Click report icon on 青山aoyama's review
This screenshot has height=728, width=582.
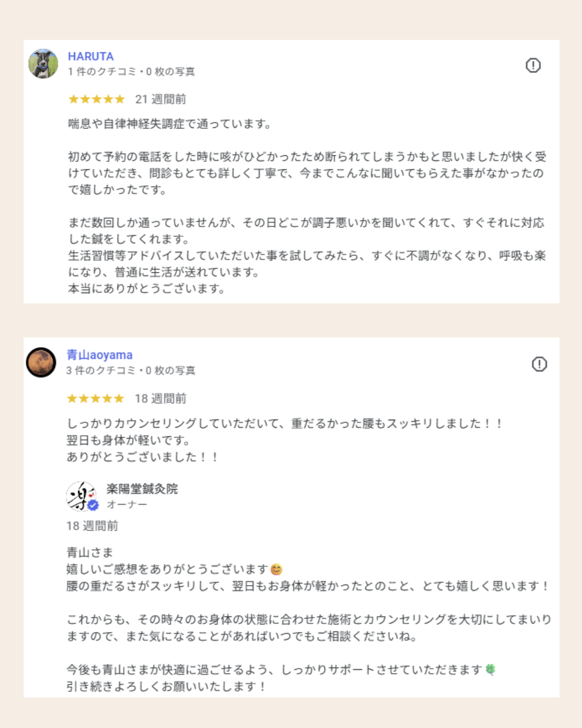pos(539,364)
